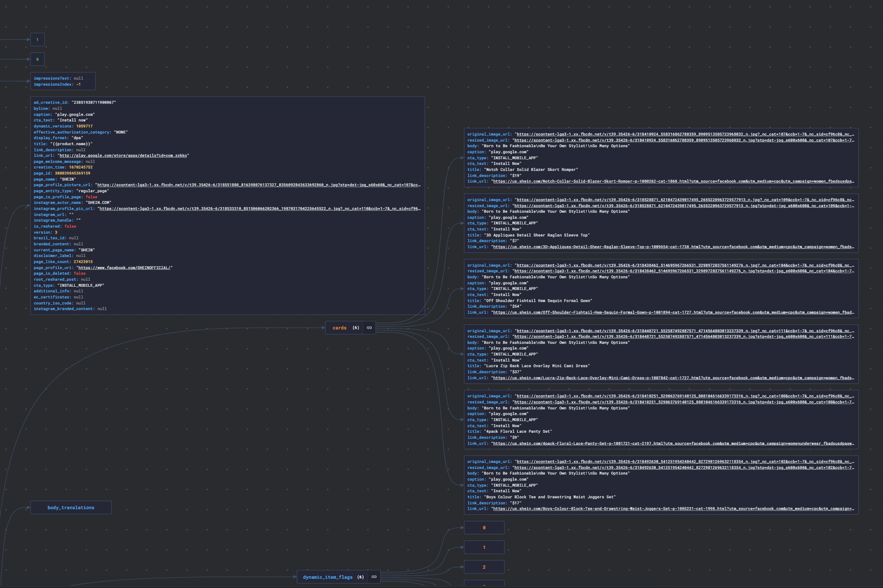The height and width of the screenshot is (588, 883).
Task: Open original_image_url in Off Shoulder Fishtail Gown card
Action: coord(684,265)
